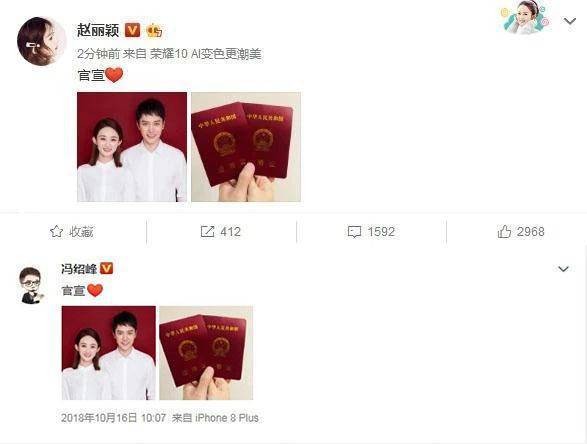Open 冯绍峰's cartoon profile avatar
The image size is (587, 444).
(32, 284)
